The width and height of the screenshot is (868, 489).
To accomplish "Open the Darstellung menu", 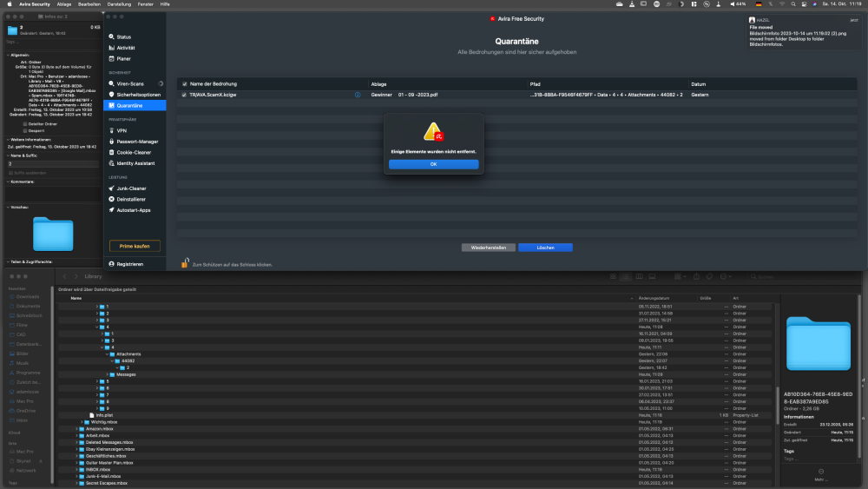I will coord(119,3).
